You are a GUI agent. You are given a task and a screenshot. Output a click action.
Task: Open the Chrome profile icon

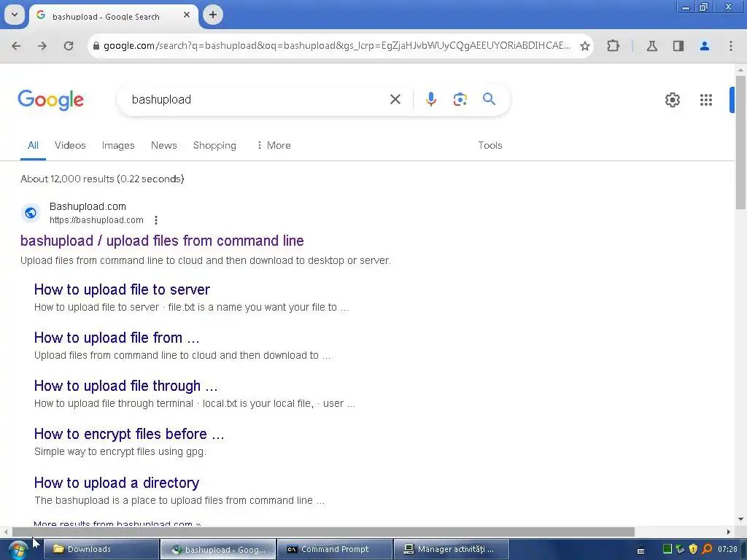705,46
